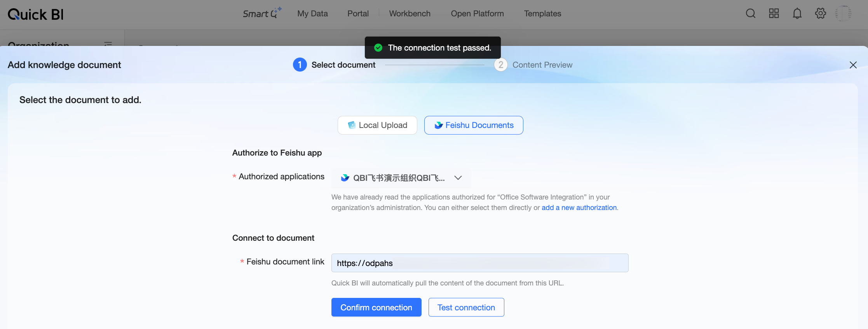Open the apps grid icon

point(774,14)
